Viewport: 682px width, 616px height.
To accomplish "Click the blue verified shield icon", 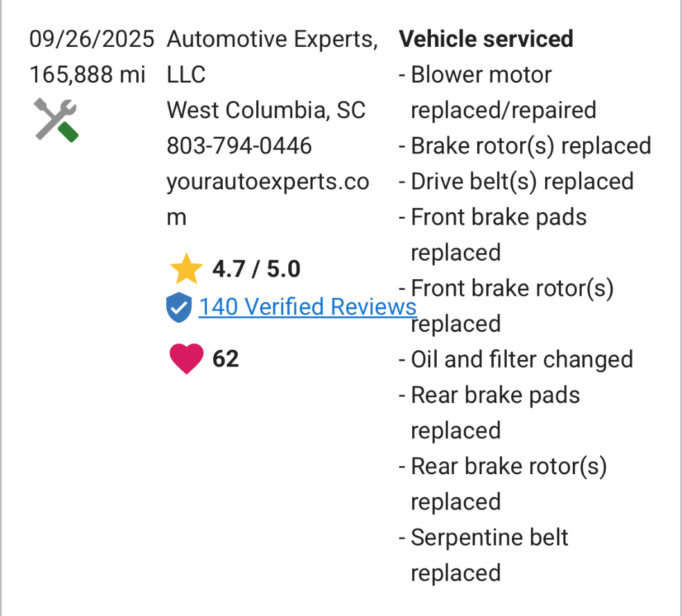I will [x=179, y=307].
